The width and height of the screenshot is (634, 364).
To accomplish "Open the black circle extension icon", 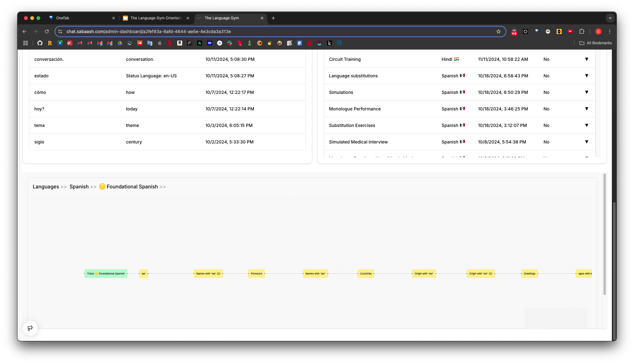I will click(x=525, y=32).
